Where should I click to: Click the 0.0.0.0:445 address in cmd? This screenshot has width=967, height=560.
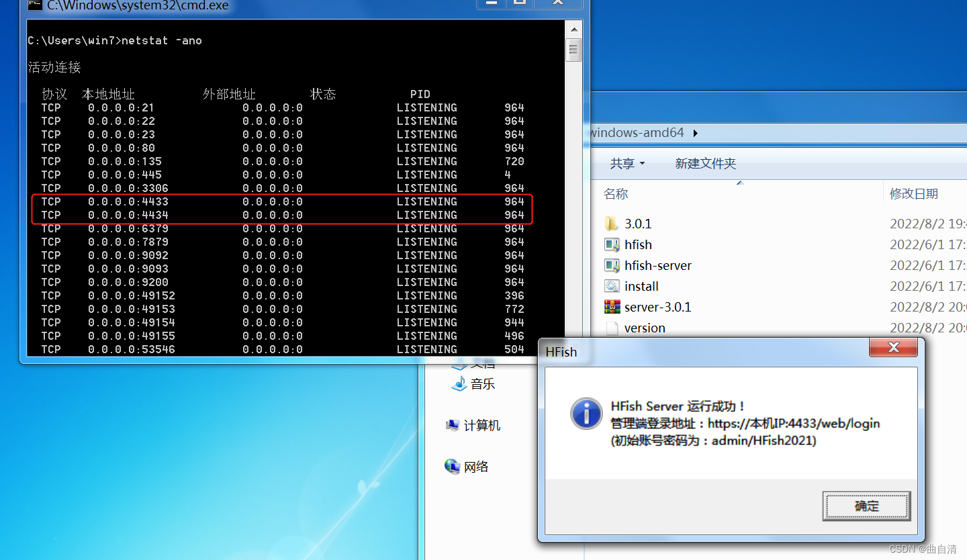(125, 175)
